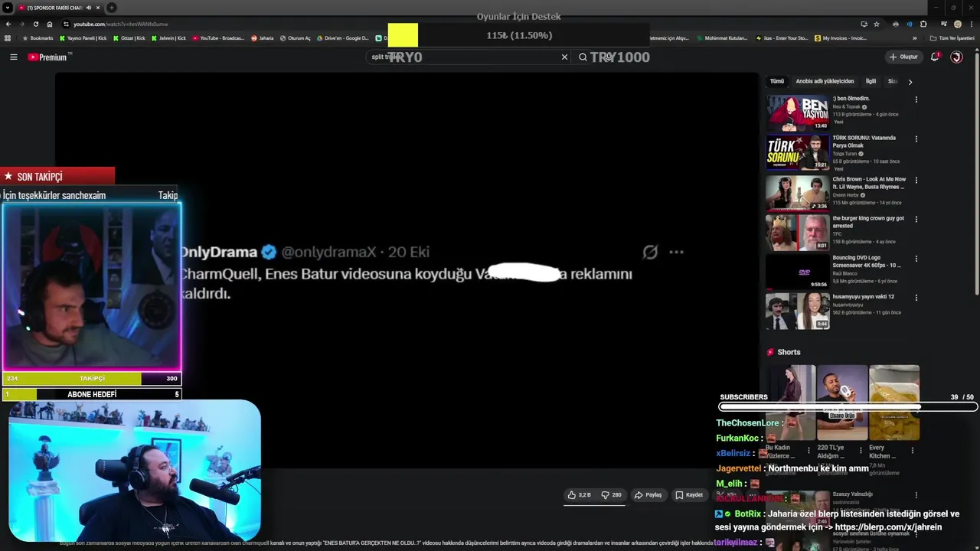Open options menu for TÜRK SORUNU video

click(916, 139)
